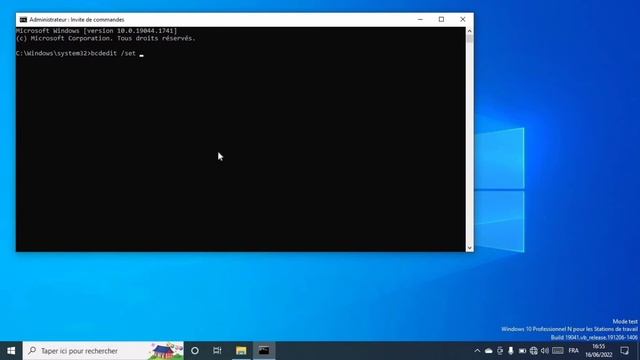Click the Administrateur : Invite de commandes title
640x360 pixels.
(77, 20)
